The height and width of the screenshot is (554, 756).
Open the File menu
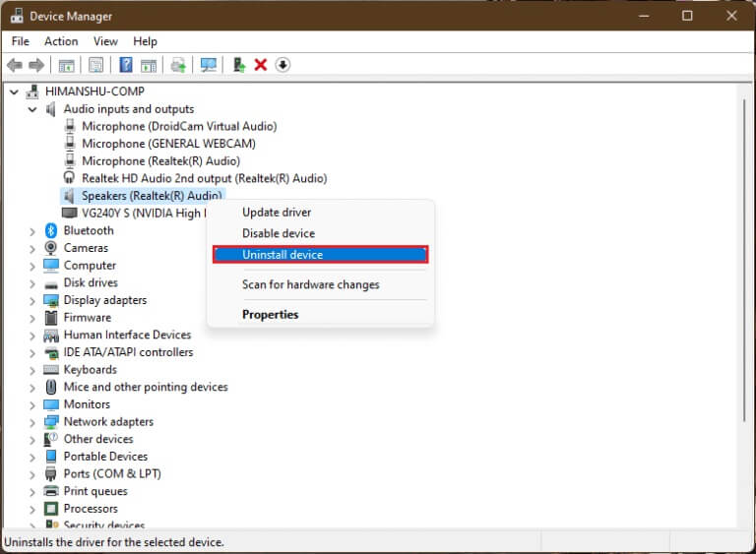click(x=21, y=41)
